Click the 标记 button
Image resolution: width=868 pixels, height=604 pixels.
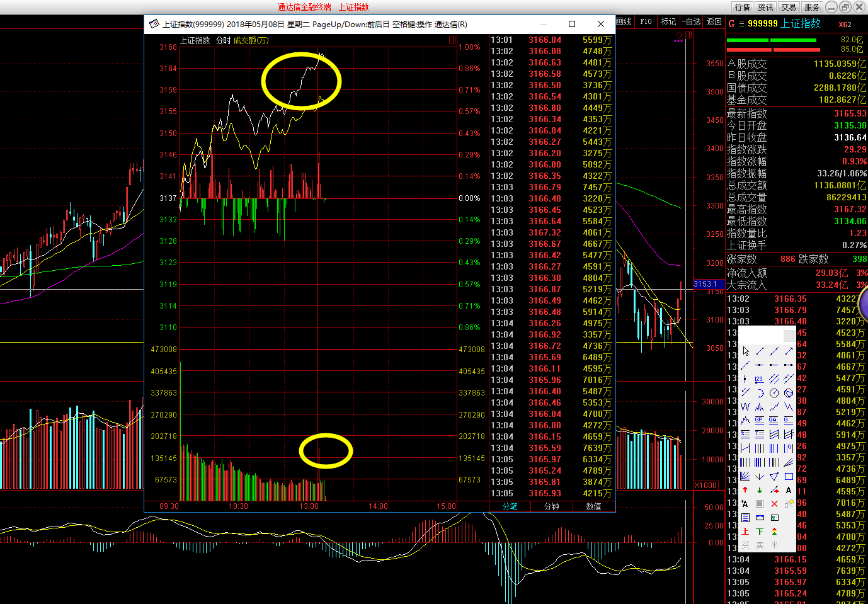click(x=668, y=21)
